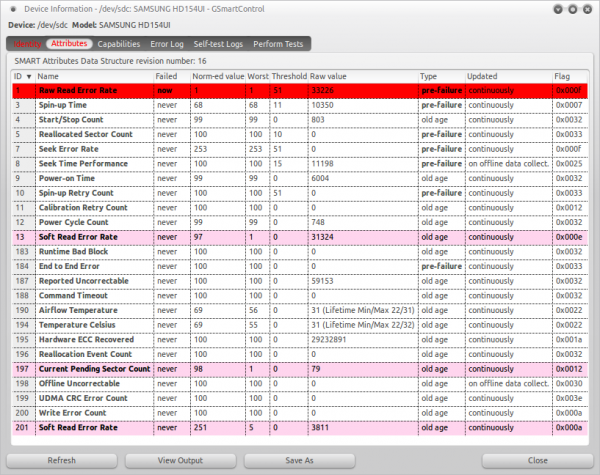Click the window close icon in title bar
This screenshot has width=600, height=475.
587,9
